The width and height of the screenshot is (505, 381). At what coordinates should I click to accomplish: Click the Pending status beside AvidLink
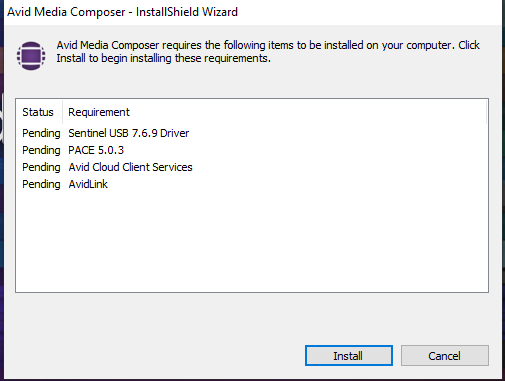(x=41, y=184)
